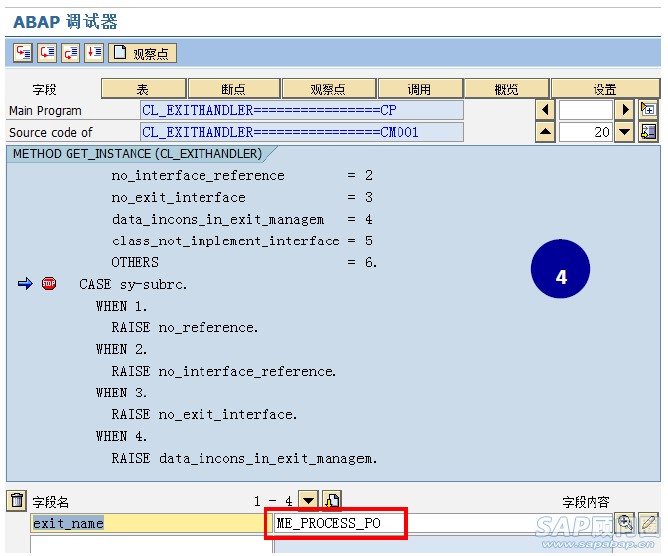The image size is (668, 556).
Task: Click the ME_PROCESS_PO field content box
Action: tap(336, 523)
